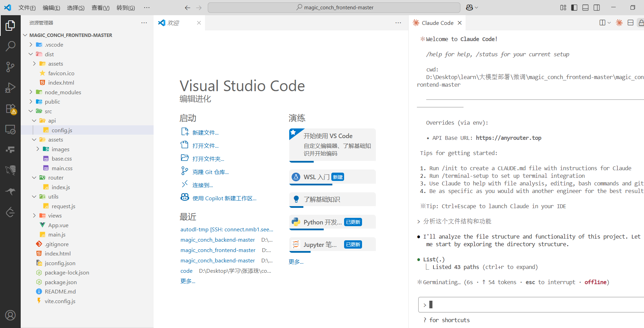Collapse the dist folder
The height and width of the screenshot is (328, 644).
pyautogui.click(x=31, y=54)
